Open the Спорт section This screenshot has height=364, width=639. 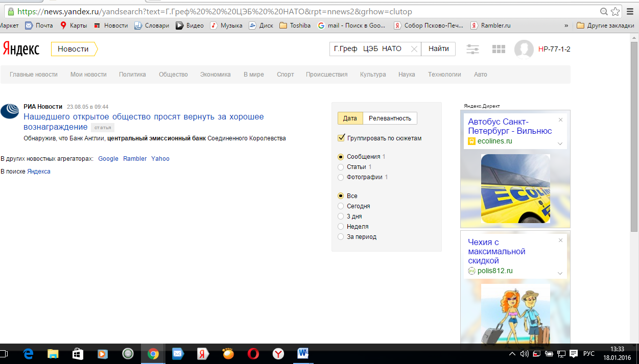[x=286, y=75]
